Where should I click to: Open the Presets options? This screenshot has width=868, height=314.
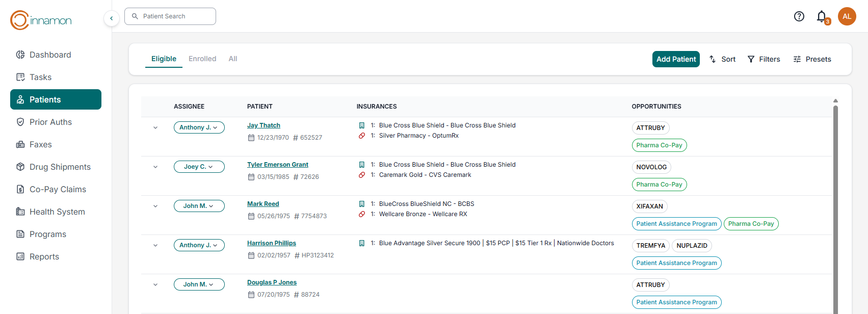[812, 59]
